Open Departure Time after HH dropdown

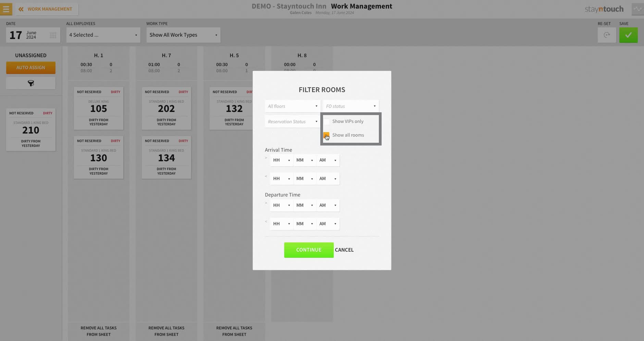pyautogui.click(x=282, y=205)
